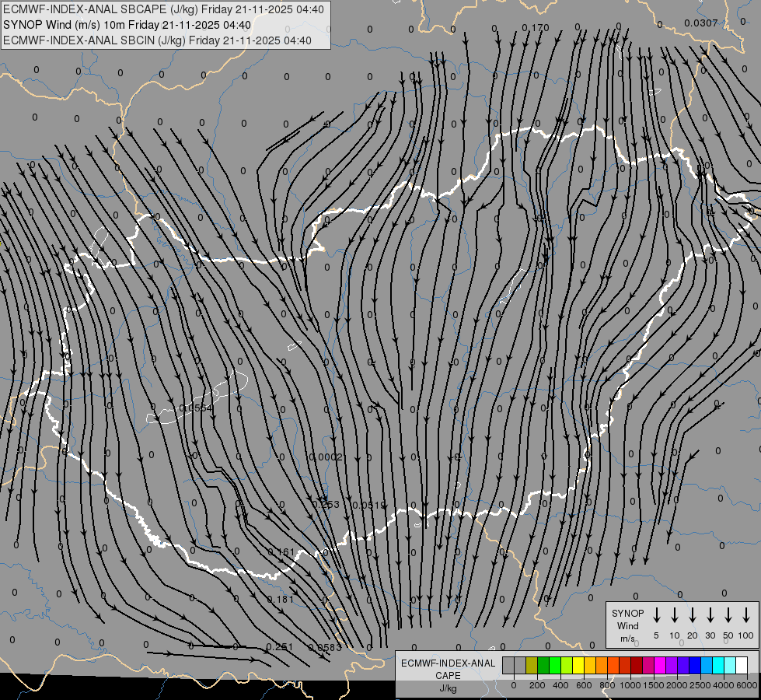
Task: Select the bright green CAPE legend swatch
Action: pyautogui.click(x=555, y=665)
